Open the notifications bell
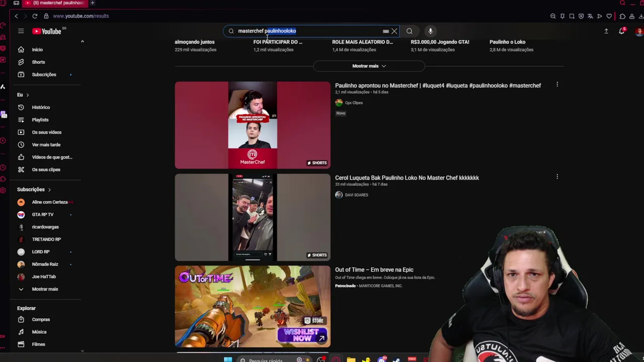The image size is (644, 362). point(622,31)
